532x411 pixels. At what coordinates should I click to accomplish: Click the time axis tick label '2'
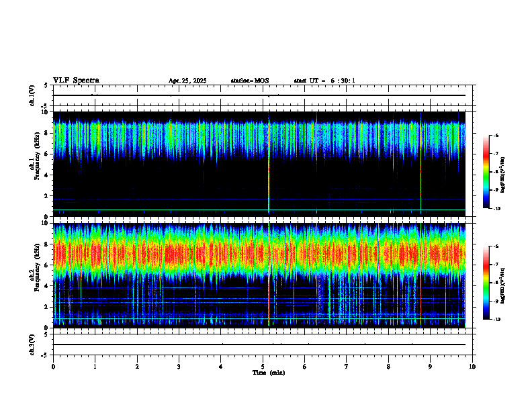[x=137, y=367]
